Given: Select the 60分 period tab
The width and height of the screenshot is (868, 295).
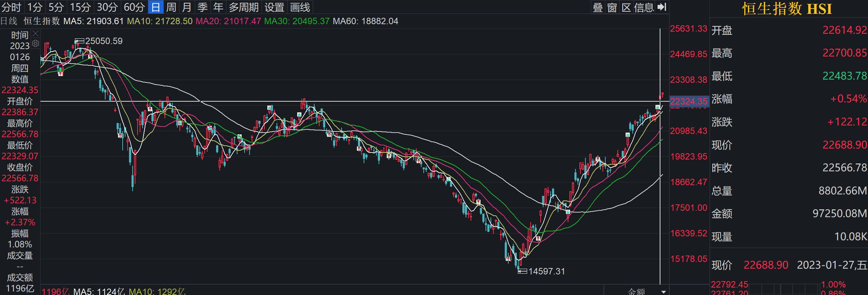Looking at the screenshot, I should [134, 7].
